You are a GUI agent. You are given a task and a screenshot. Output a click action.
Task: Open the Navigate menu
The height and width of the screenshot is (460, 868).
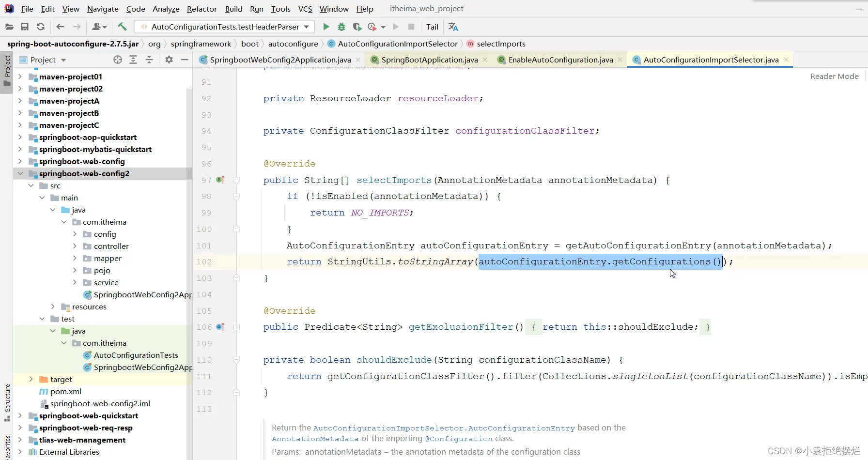coord(103,9)
